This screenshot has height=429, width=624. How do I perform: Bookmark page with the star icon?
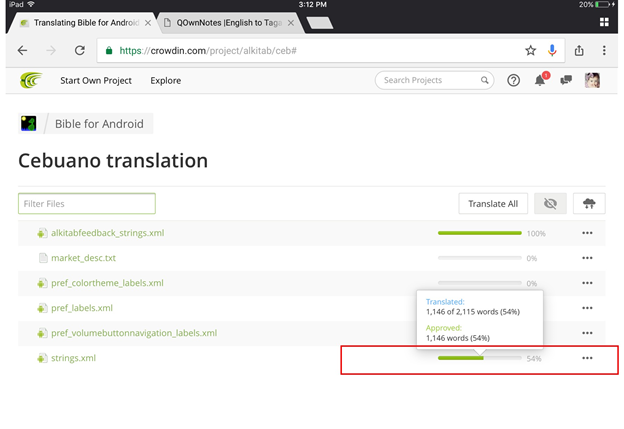[x=530, y=51]
